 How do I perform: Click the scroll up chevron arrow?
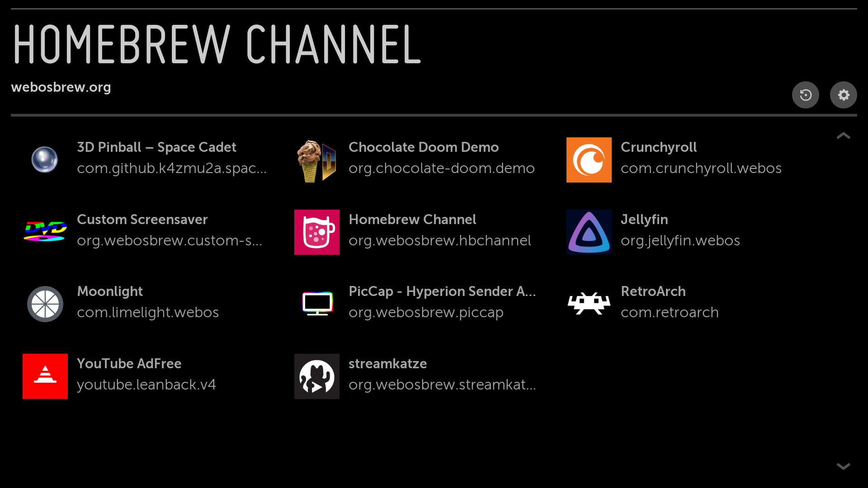pyautogui.click(x=843, y=136)
